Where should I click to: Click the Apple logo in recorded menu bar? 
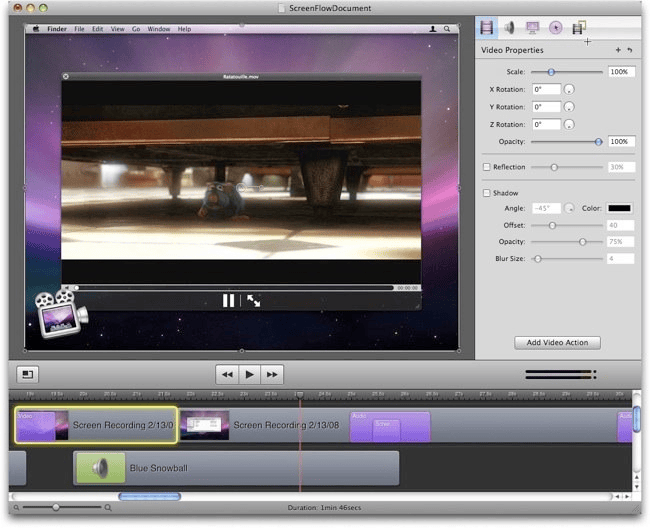tap(36, 29)
